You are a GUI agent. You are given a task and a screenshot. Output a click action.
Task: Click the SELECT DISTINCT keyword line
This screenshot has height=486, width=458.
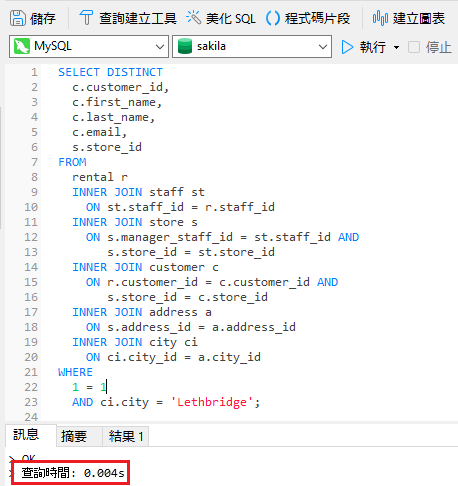click(110, 72)
